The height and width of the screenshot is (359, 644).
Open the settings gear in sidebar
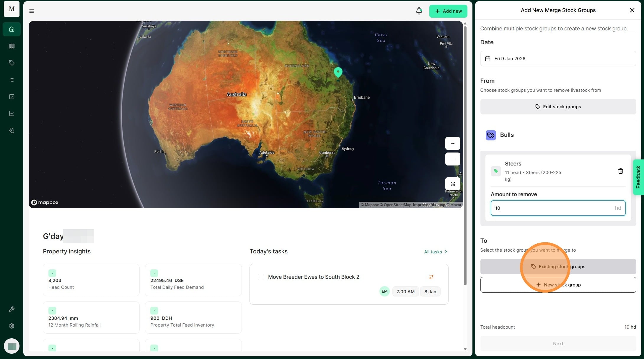click(x=12, y=326)
